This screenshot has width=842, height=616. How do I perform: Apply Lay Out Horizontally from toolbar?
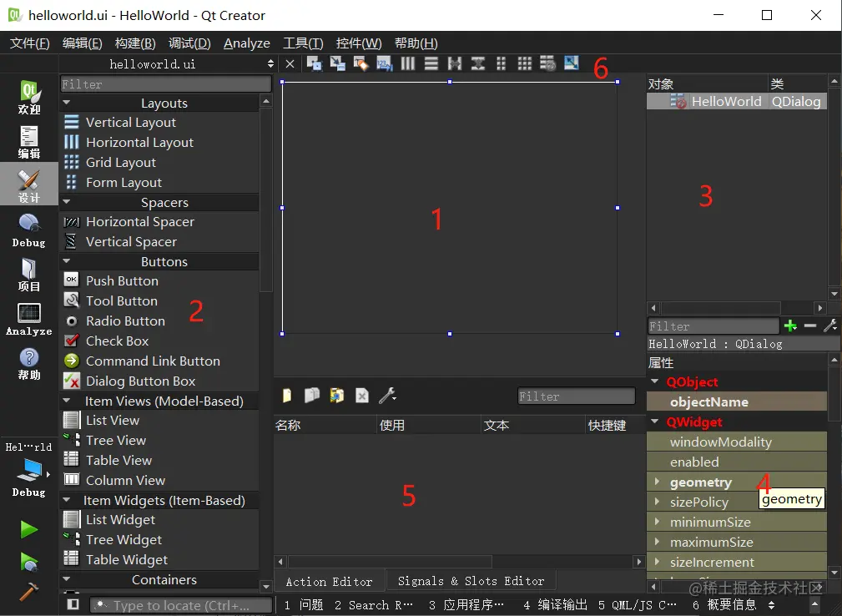click(408, 63)
